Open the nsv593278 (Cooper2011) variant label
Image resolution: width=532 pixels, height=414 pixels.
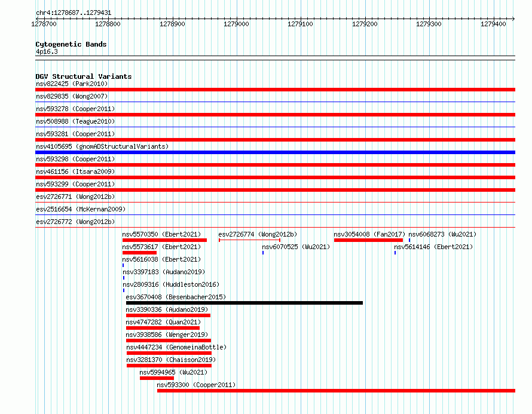click(75, 109)
